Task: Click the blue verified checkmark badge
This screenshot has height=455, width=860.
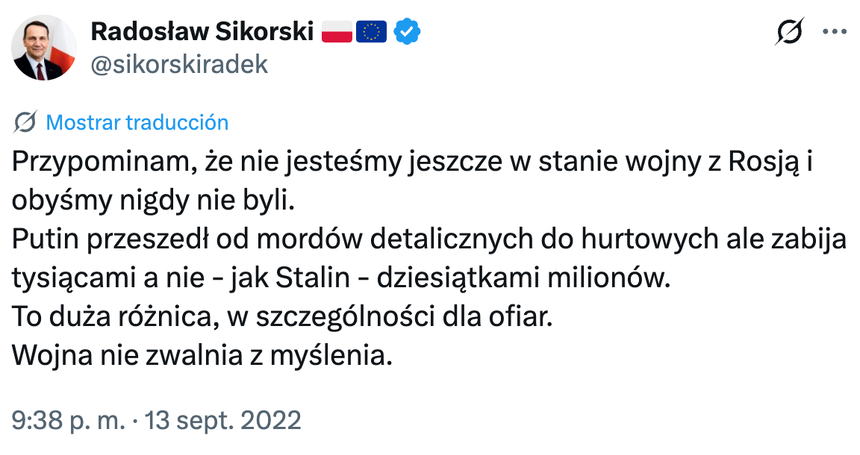Action: pos(405,32)
